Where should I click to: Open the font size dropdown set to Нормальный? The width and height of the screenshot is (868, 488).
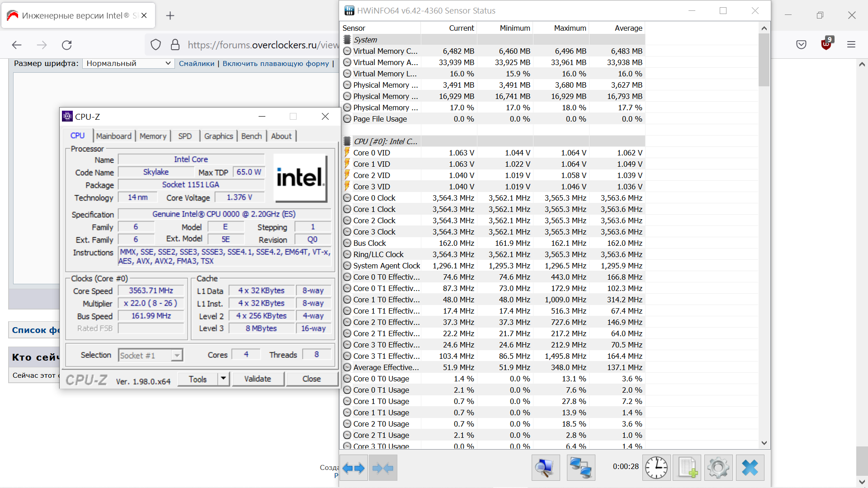pyautogui.click(x=128, y=63)
